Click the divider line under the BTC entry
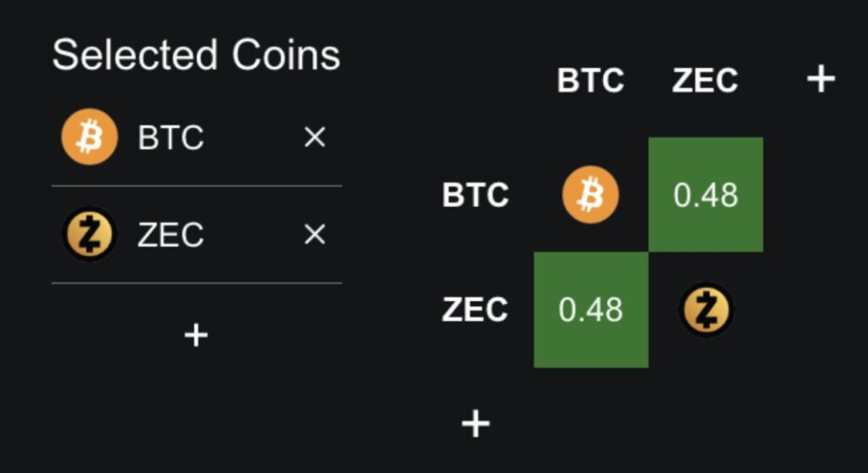 197,186
